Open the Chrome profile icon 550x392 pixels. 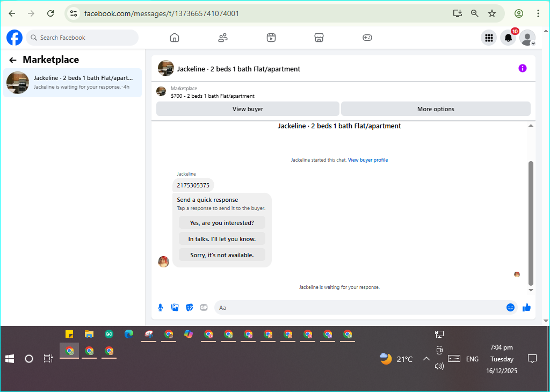(519, 13)
